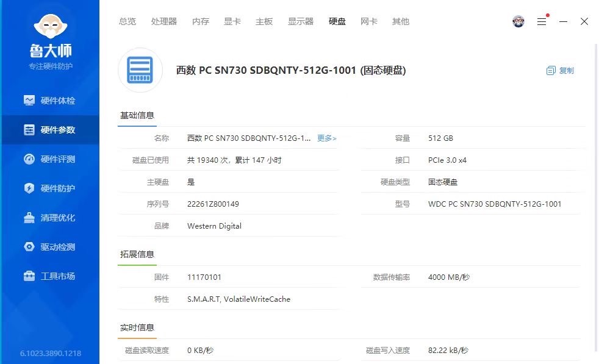Screen dimensions: 599x364
Task: Switch to the 主板 tab
Action: point(264,21)
